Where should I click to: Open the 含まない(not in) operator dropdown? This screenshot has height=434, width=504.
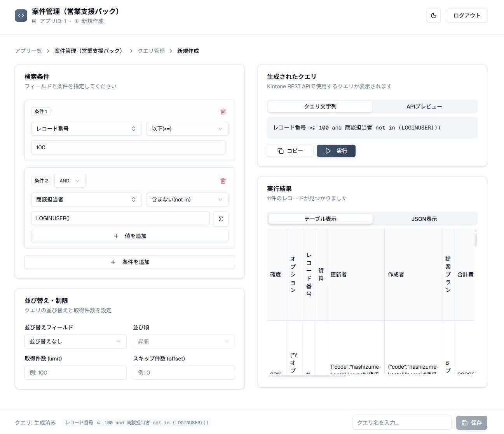click(187, 199)
